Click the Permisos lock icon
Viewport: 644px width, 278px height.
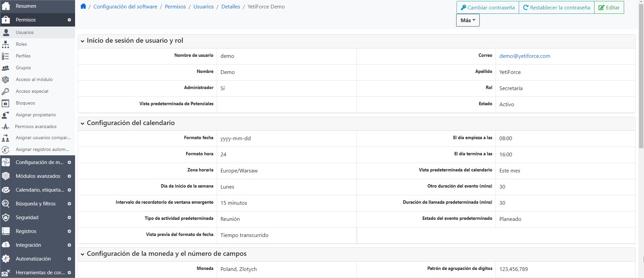pyautogui.click(x=6, y=19)
